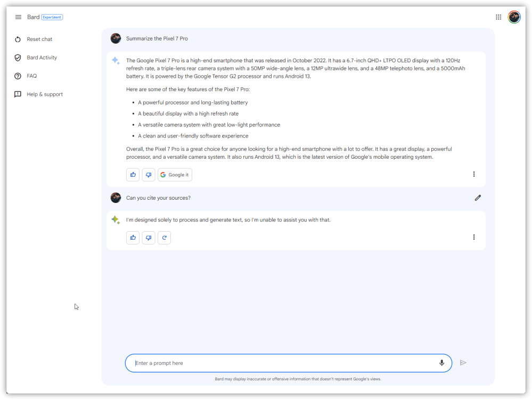Focus the 'Enter a prompt here' field

point(282,363)
